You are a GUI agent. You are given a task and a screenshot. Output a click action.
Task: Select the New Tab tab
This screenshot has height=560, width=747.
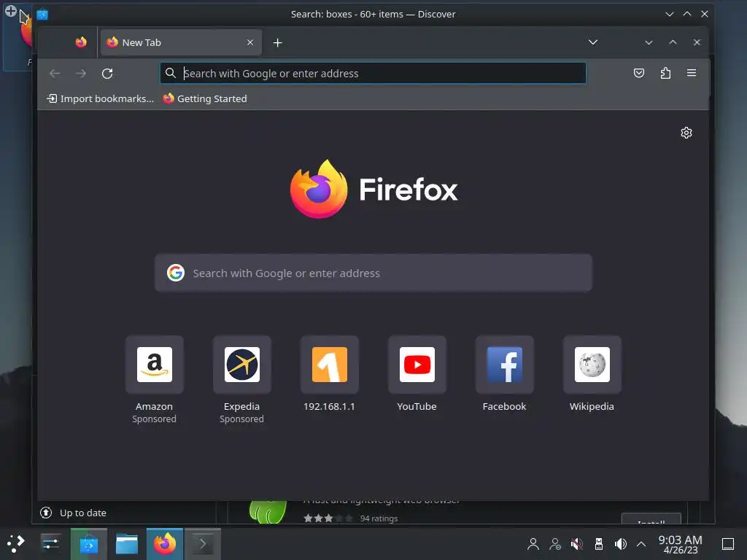pos(181,42)
